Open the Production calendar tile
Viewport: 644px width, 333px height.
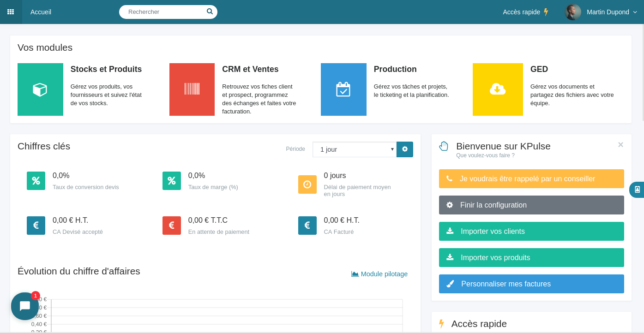click(343, 89)
